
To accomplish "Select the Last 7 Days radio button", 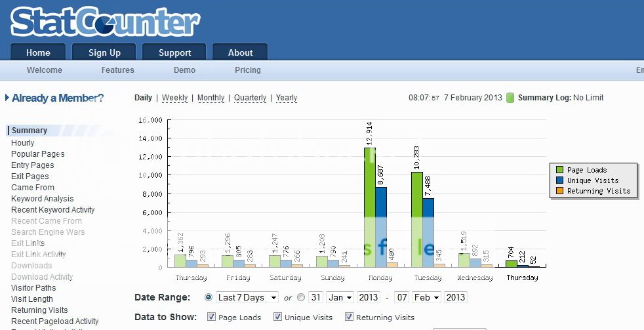I will (x=209, y=297).
